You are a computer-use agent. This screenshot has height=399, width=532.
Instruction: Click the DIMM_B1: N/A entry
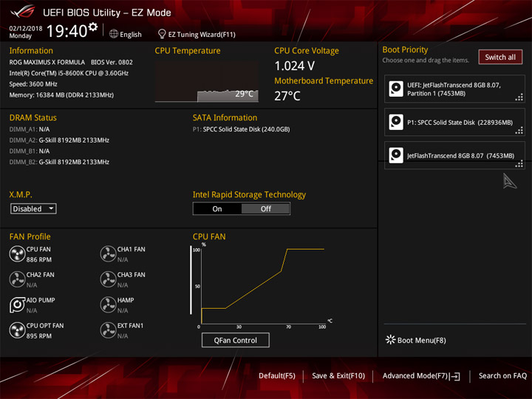click(x=30, y=151)
